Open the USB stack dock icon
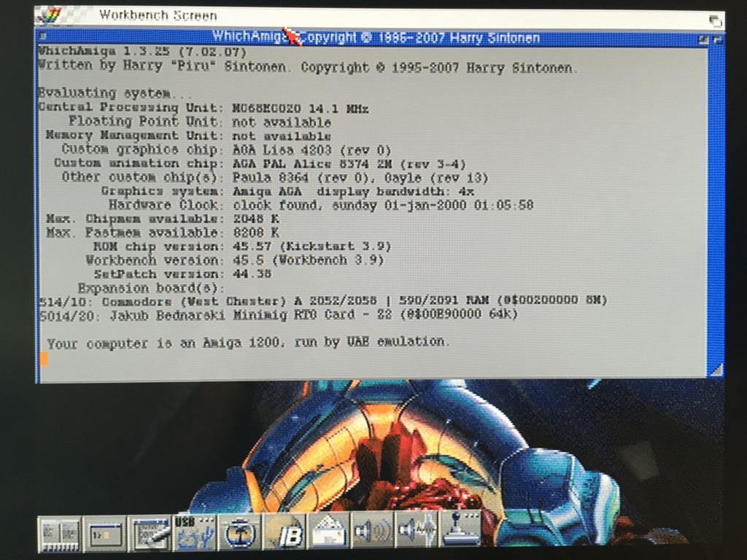This screenshot has width=747, height=560. coord(196,532)
